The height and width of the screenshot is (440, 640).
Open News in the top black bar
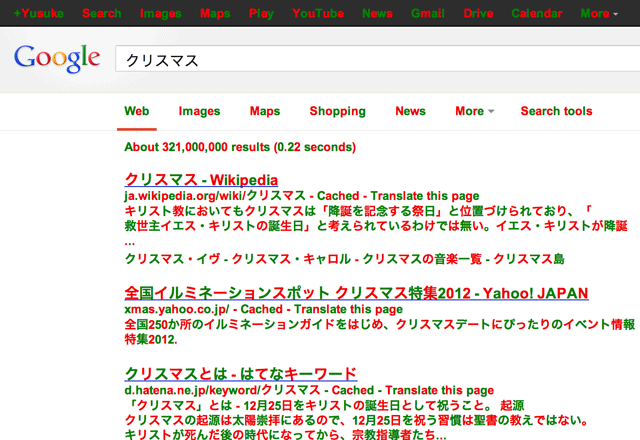pos(378,13)
